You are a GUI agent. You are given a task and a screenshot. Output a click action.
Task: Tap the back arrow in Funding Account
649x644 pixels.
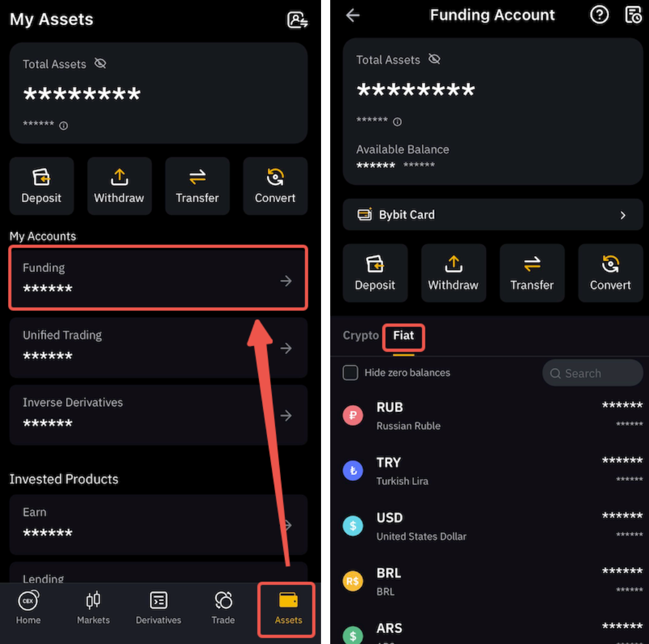point(353,15)
